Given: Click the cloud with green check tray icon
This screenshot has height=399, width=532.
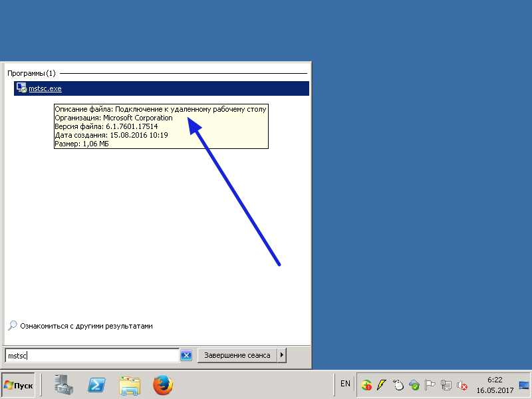Looking at the screenshot, I should pos(414,385).
